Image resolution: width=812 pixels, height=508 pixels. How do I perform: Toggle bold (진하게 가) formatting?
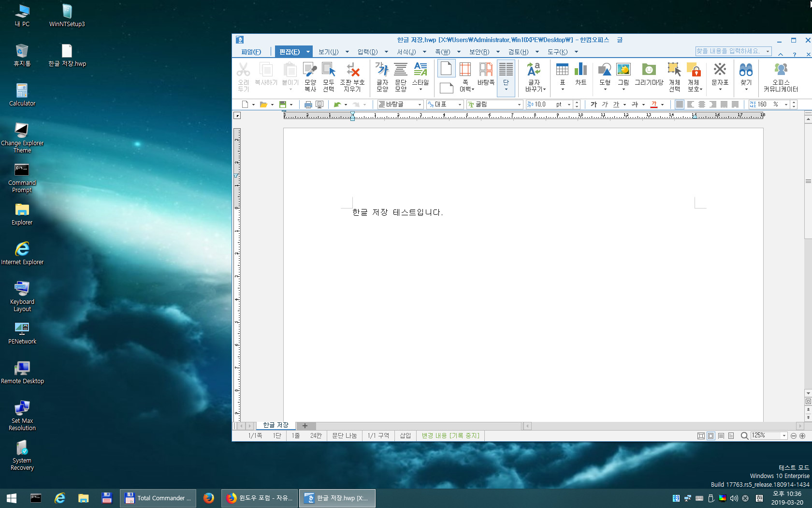click(594, 105)
